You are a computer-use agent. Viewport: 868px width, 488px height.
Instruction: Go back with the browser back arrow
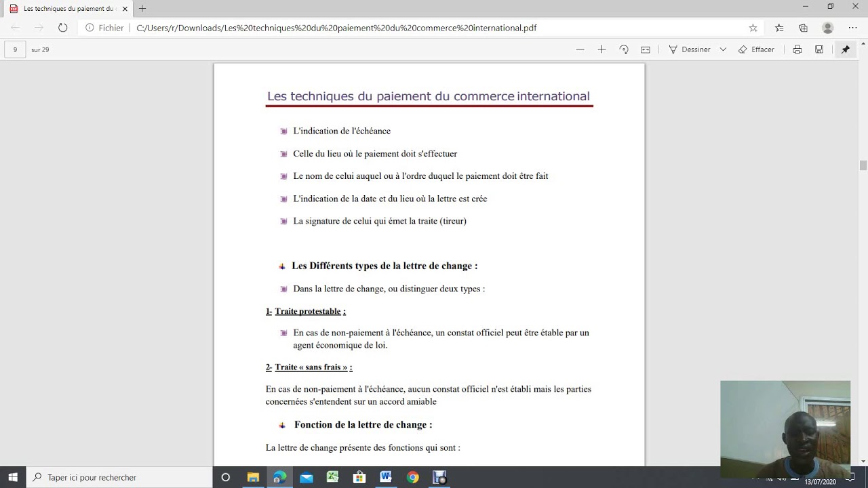click(x=16, y=28)
